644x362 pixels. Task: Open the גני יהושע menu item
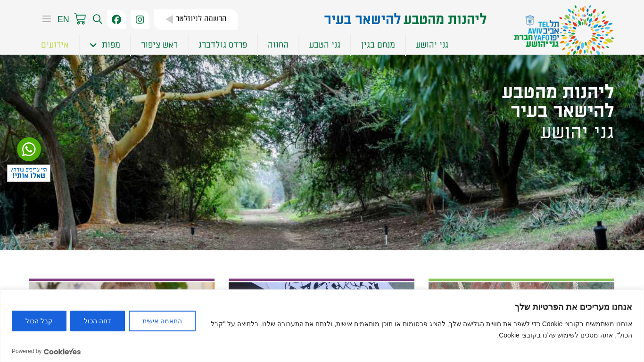(432, 45)
